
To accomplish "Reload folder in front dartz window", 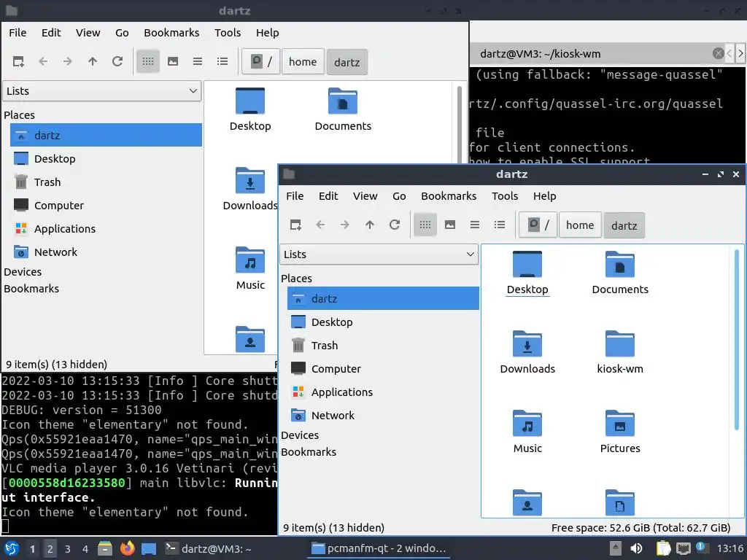I will [395, 225].
